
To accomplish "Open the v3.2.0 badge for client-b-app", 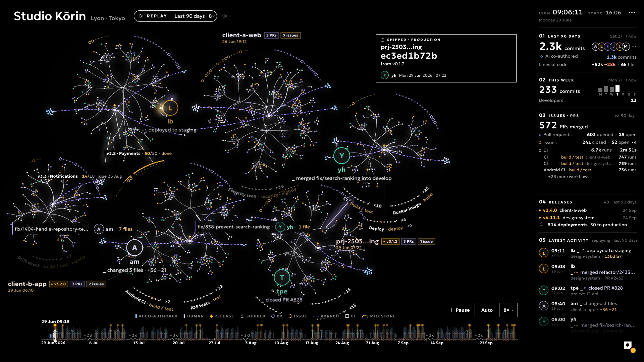I will (59, 284).
